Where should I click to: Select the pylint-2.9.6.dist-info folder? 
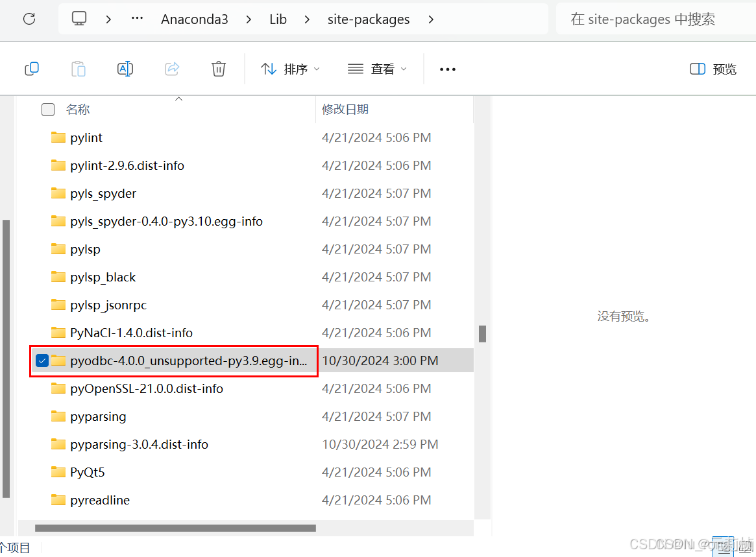click(x=127, y=166)
